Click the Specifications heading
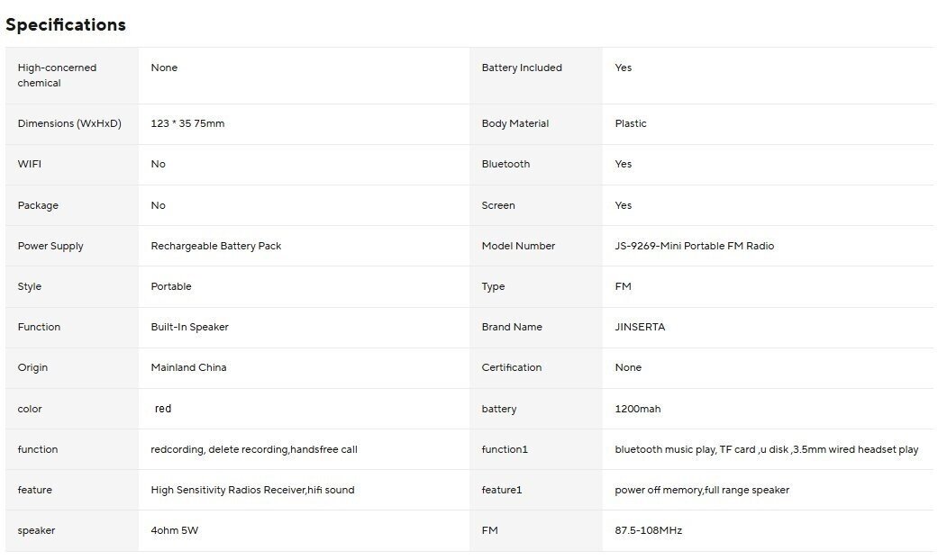The height and width of the screenshot is (560, 938). 66,25
